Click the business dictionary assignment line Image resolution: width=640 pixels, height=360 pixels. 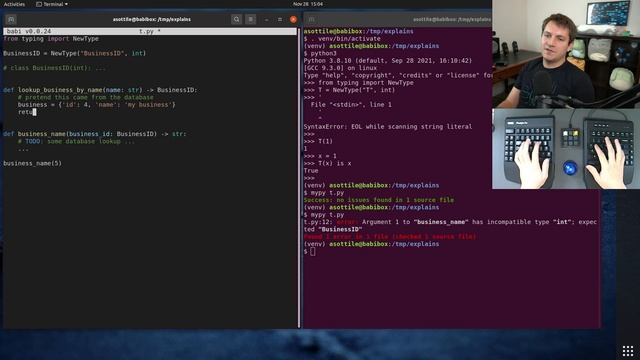tap(97, 105)
